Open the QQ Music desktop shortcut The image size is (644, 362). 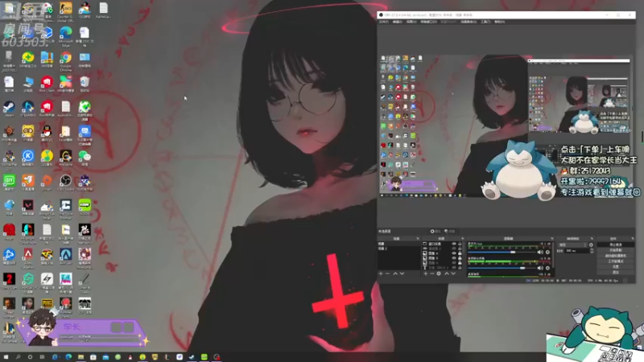[47, 157]
